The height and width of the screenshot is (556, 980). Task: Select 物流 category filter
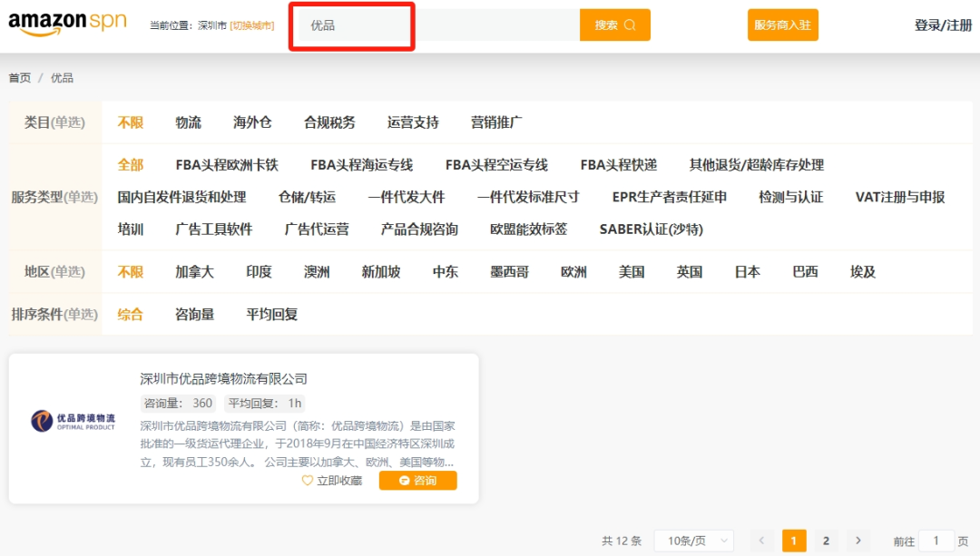point(188,122)
